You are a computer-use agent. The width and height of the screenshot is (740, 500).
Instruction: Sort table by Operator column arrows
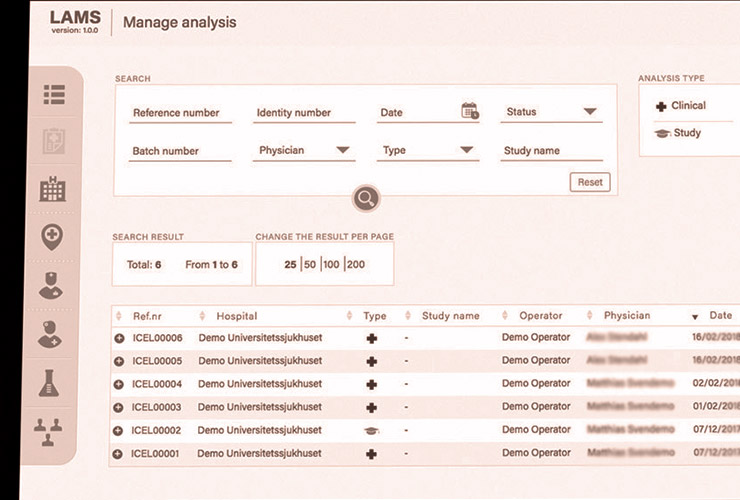505,315
